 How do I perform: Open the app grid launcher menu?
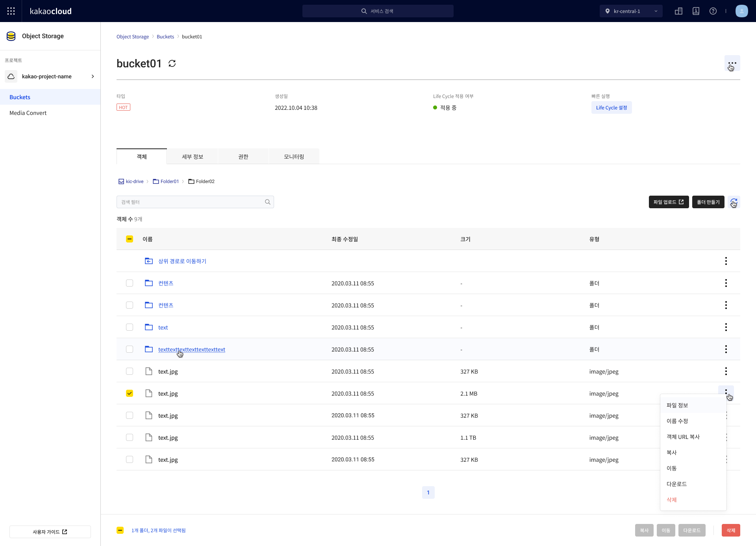(x=11, y=11)
